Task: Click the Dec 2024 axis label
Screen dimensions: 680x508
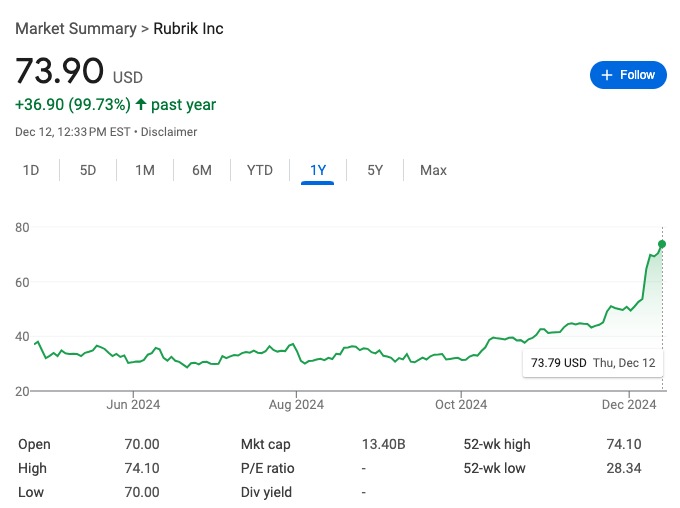Action: (x=629, y=405)
